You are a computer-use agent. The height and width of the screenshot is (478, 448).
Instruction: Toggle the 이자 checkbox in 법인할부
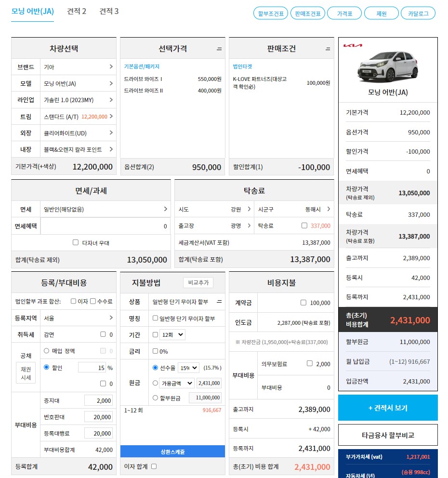pos(73,301)
